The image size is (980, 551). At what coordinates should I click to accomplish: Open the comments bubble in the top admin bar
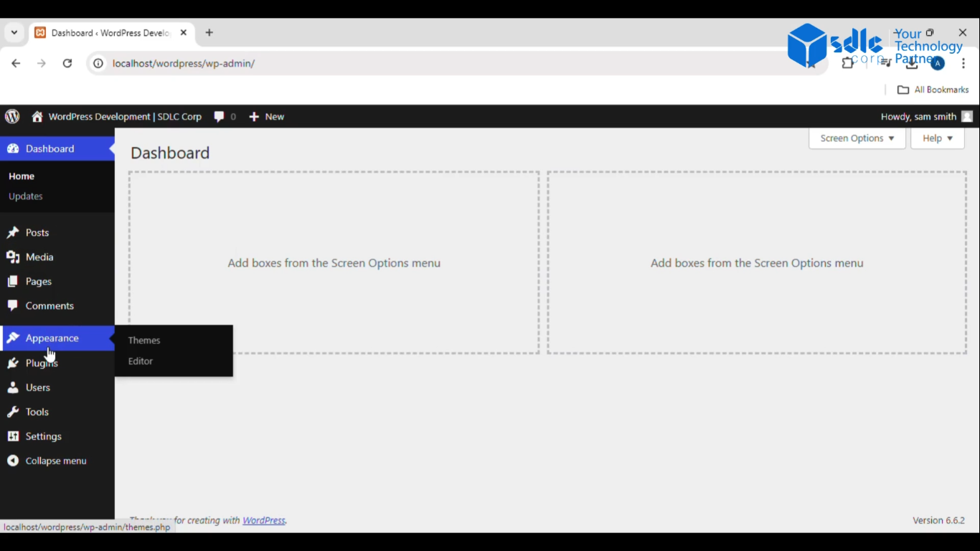[225, 116]
